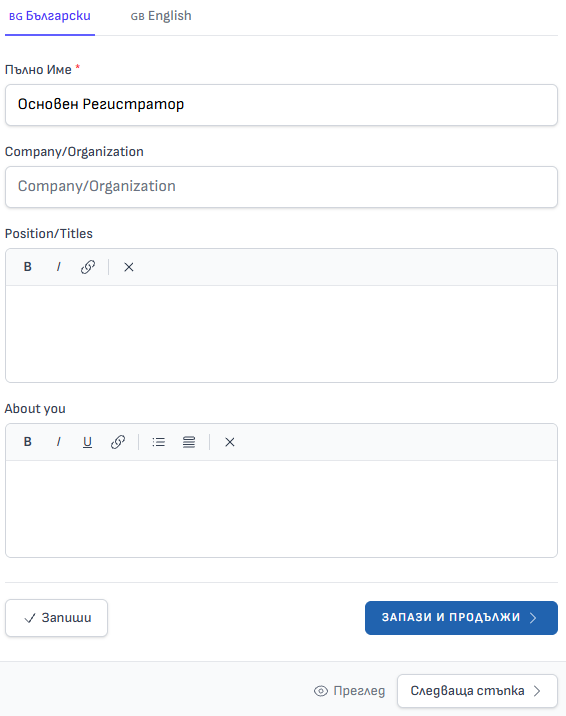Apply bold in About you editor
566x716 pixels.
point(27,442)
